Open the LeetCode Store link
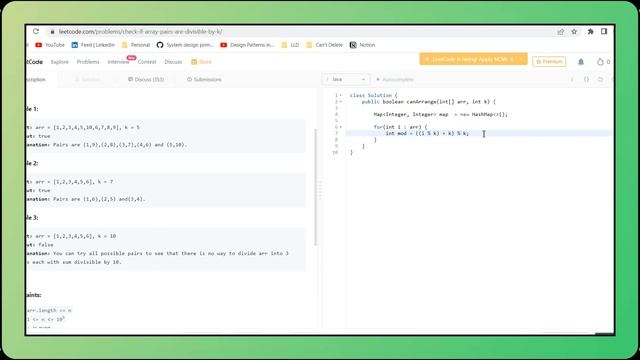The width and height of the screenshot is (640, 360). pyautogui.click(x=201, y=62)
